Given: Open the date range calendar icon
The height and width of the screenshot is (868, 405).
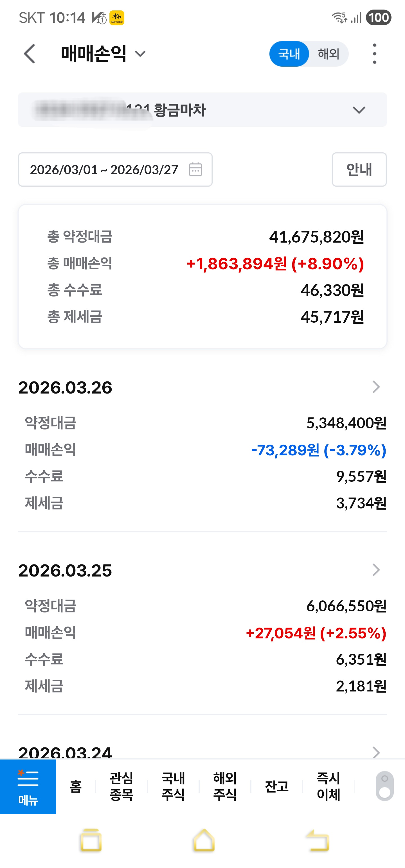Looking at the screenshot, I should [195, 169].
